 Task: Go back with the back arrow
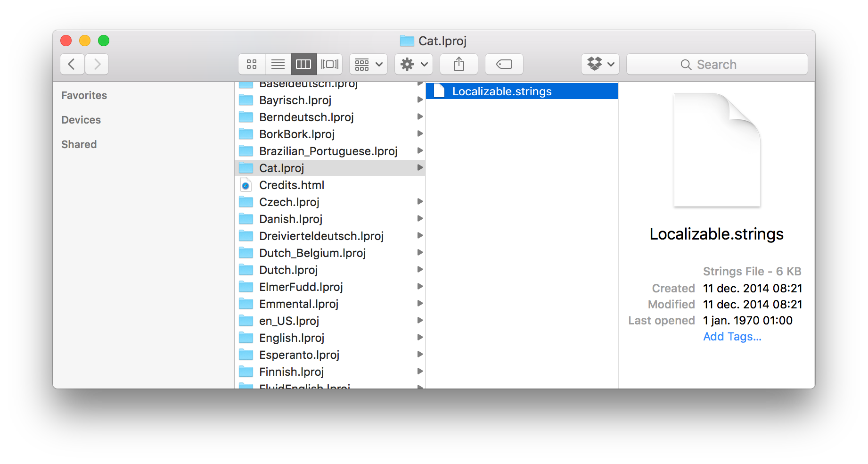click(x=72, y=64)
